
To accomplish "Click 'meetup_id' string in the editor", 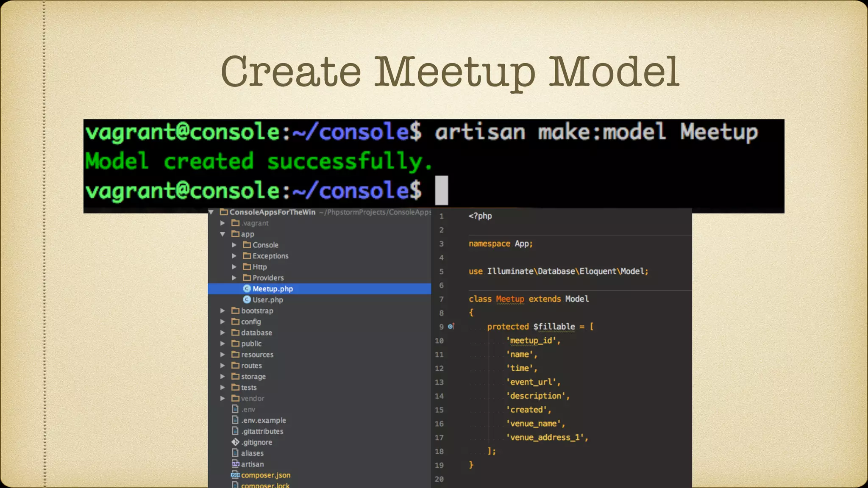I will pyautogui.click(x=531, y=341).
